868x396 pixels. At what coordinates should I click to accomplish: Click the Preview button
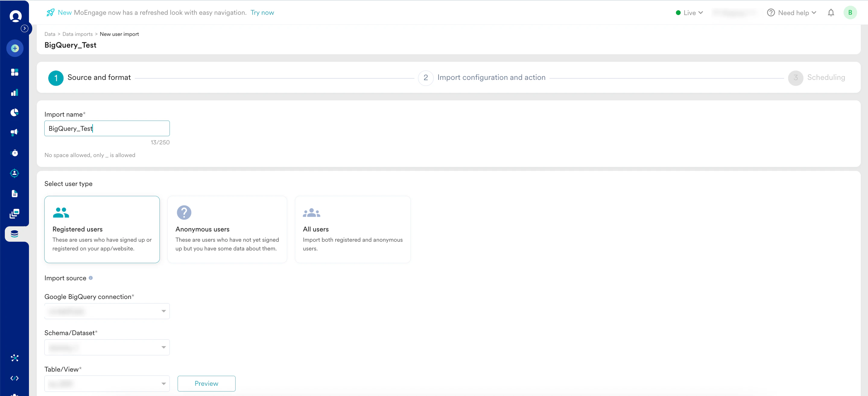coord(206,384)
